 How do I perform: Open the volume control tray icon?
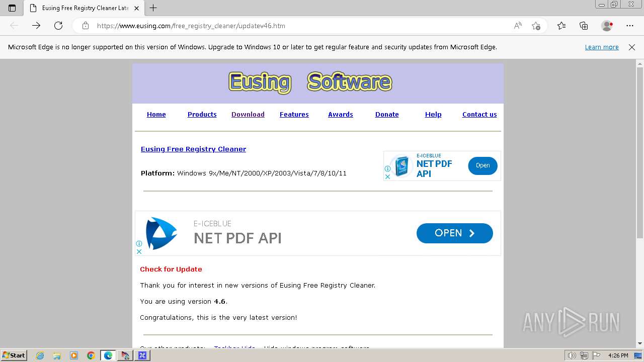(x=572, y=355)
